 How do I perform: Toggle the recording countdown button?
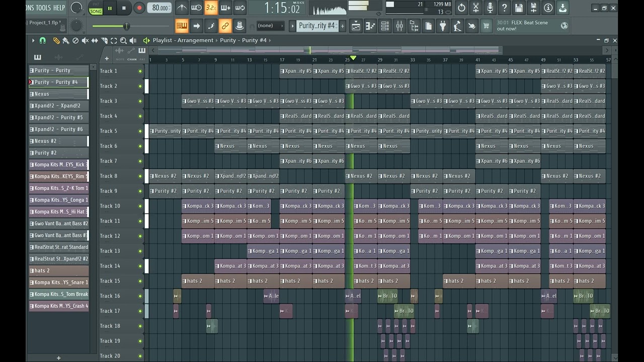click(x=211, y=8)
